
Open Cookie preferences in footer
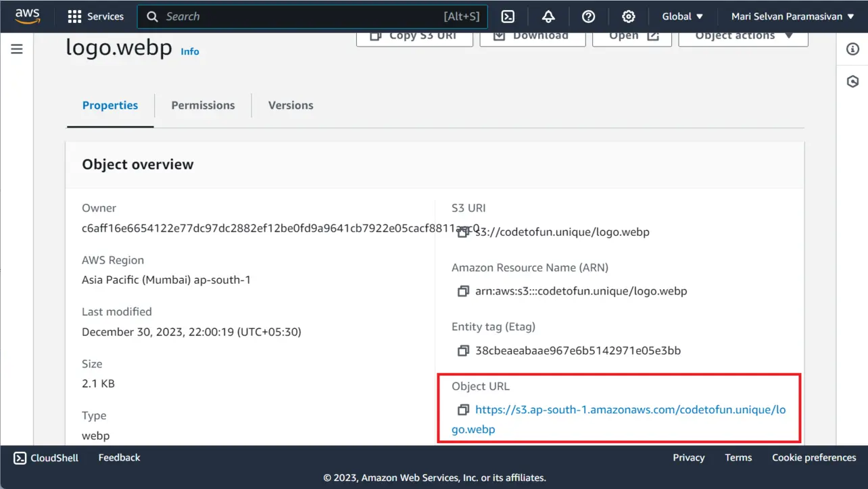point(814,458)
